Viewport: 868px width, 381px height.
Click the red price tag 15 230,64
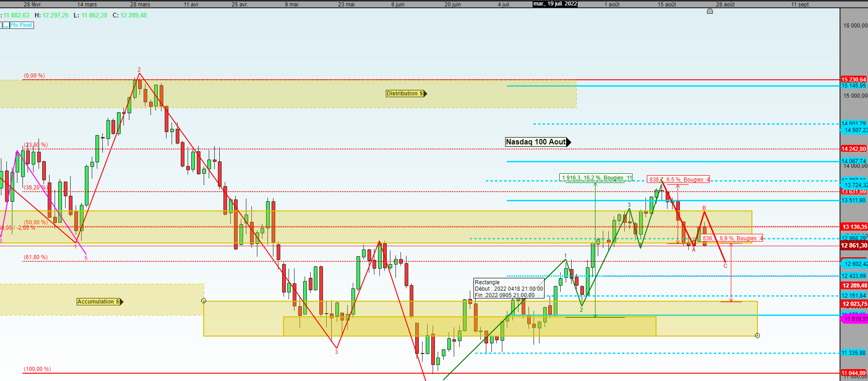pyautogui.click(x=854, y=80)
